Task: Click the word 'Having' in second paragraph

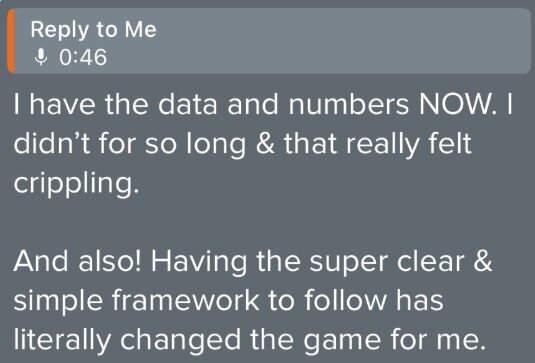Action: pos(199,263)
